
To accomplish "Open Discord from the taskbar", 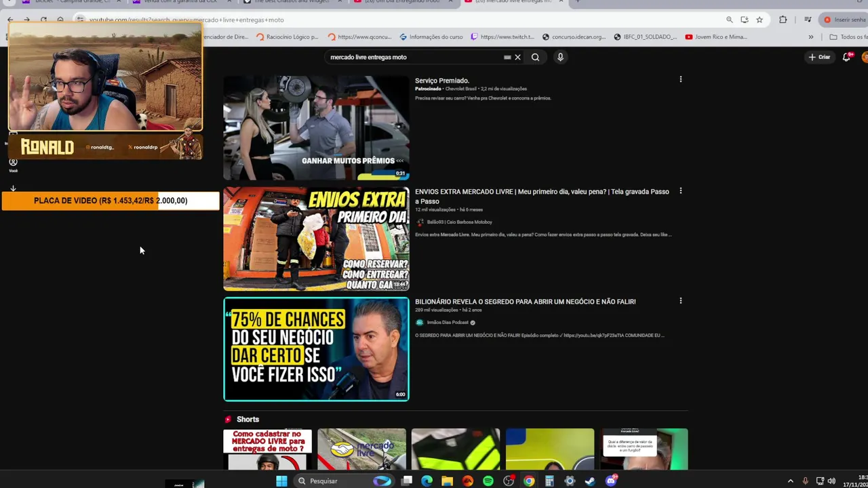I will point(611,481).
